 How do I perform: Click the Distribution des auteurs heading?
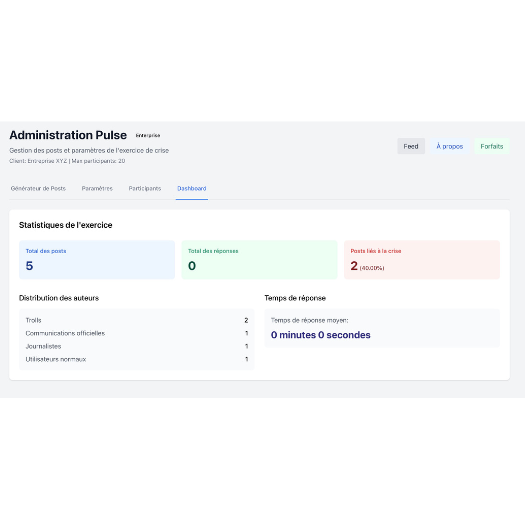click(x=59, y=298)
